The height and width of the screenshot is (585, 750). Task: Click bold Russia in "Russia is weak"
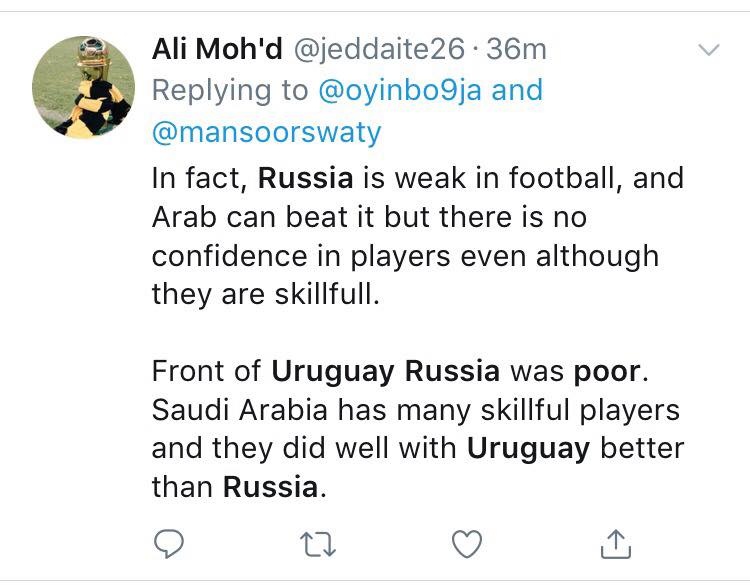pyautogui.click(x=305, y=179)
